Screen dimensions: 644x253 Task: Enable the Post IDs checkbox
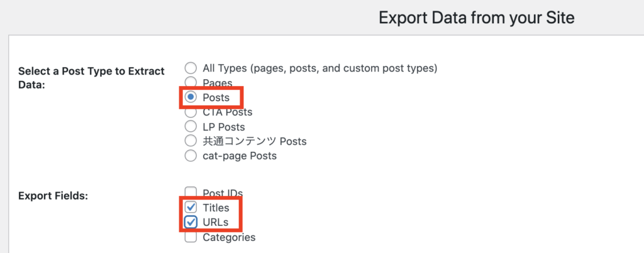coord(191,192)
